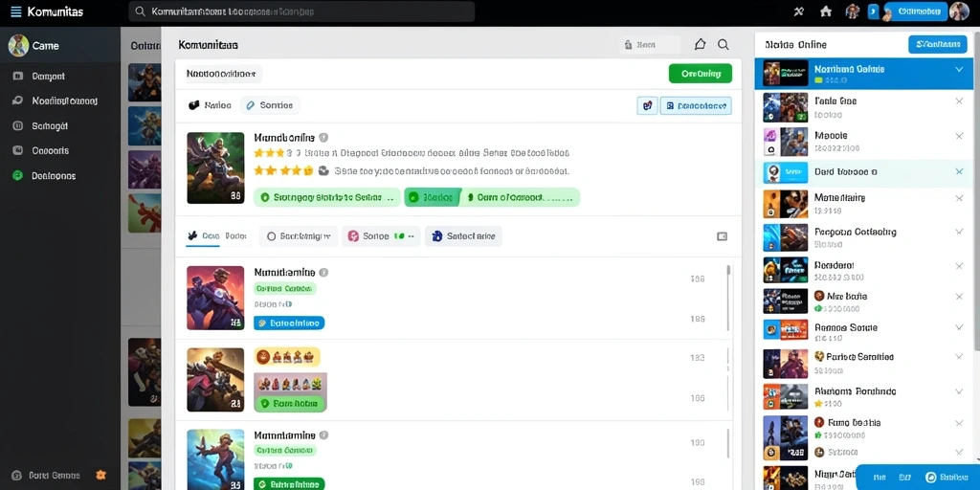Expand the Riatoom Rondnobe row chevron

point(959,391)
